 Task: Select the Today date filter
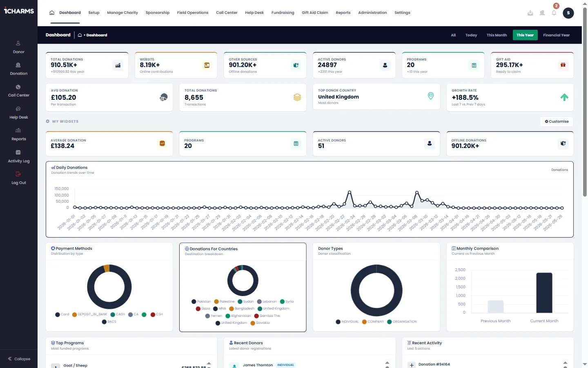(x=471, y=35)
